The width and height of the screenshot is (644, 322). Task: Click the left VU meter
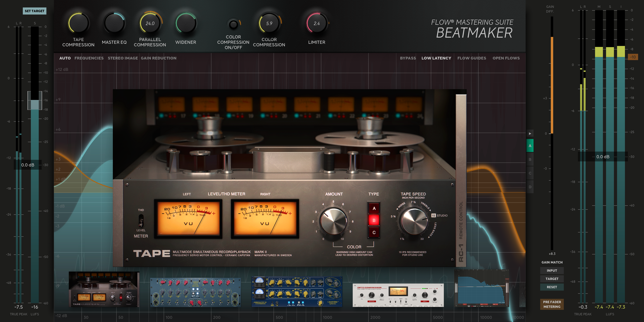pos(188,219)
